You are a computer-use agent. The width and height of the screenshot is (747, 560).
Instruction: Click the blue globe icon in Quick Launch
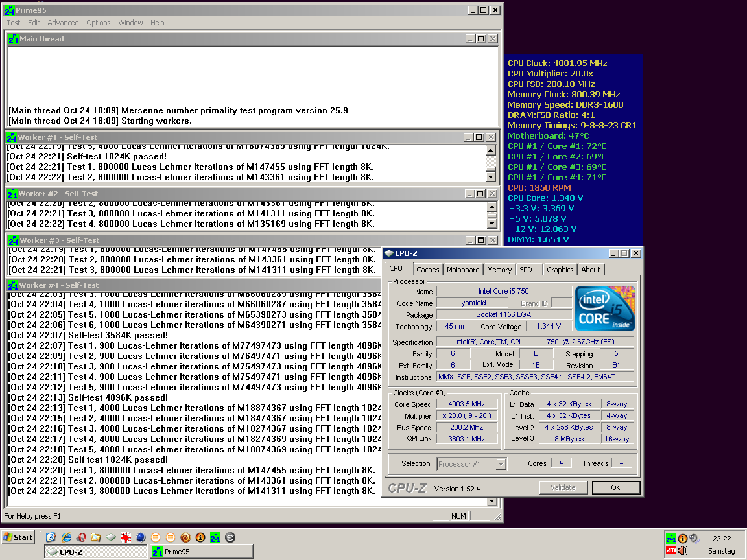coord(141,537)
